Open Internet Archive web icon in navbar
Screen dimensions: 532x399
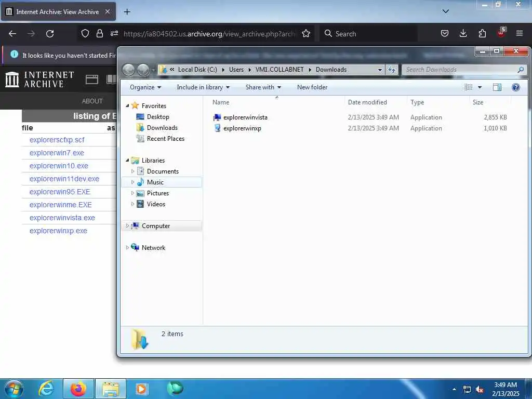click(92, 79)
